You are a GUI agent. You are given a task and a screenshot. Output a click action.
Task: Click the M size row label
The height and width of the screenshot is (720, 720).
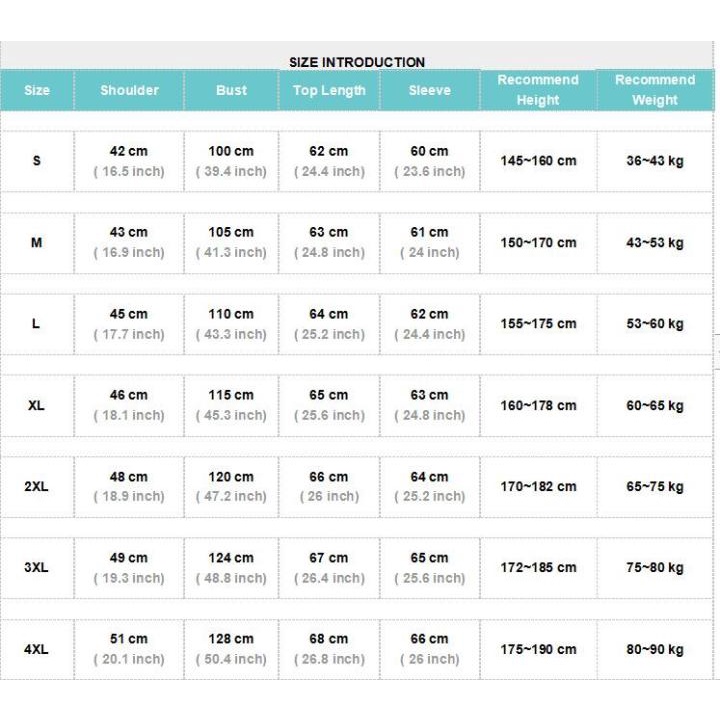(37, 242)
